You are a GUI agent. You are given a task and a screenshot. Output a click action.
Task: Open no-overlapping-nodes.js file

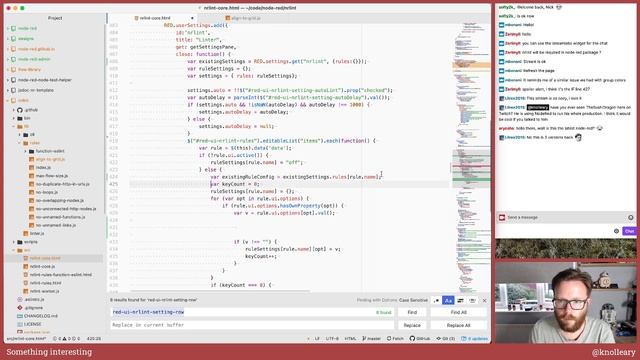(x=60, y=200)
